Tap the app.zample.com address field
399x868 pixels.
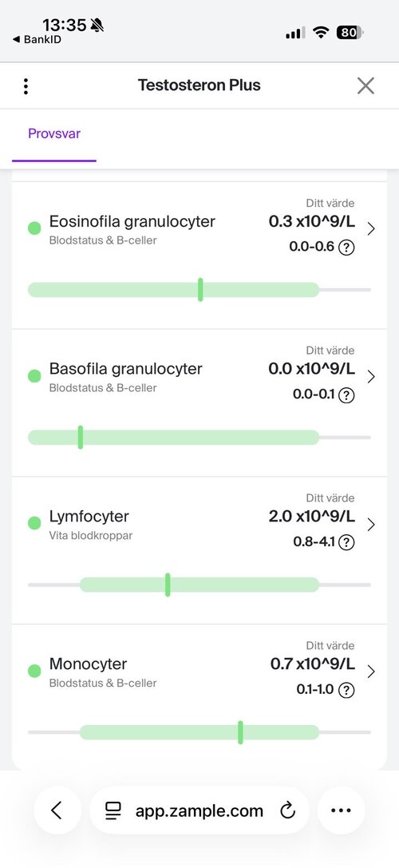[x=199, y=811]
